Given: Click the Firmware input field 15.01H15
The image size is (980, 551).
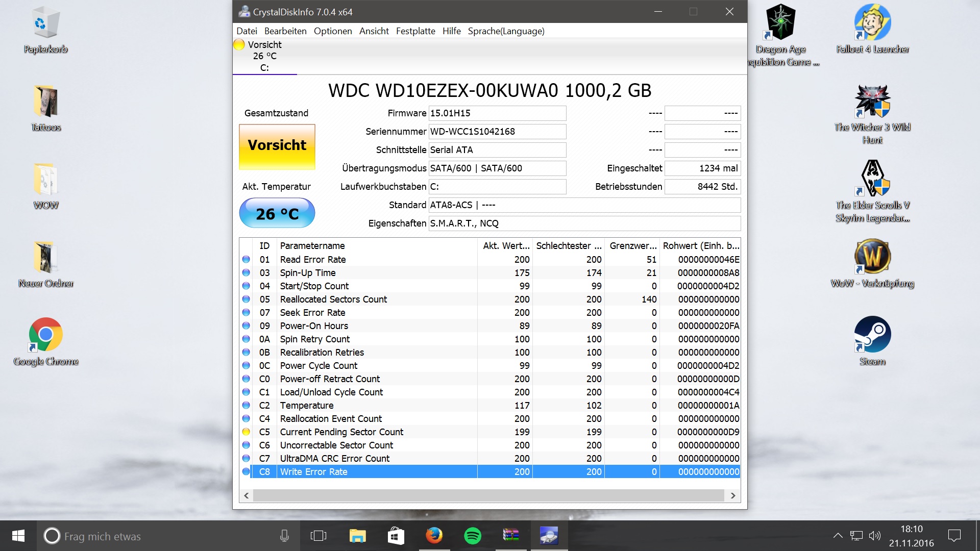Looking at the screenshot, I should tap(497, 113).
